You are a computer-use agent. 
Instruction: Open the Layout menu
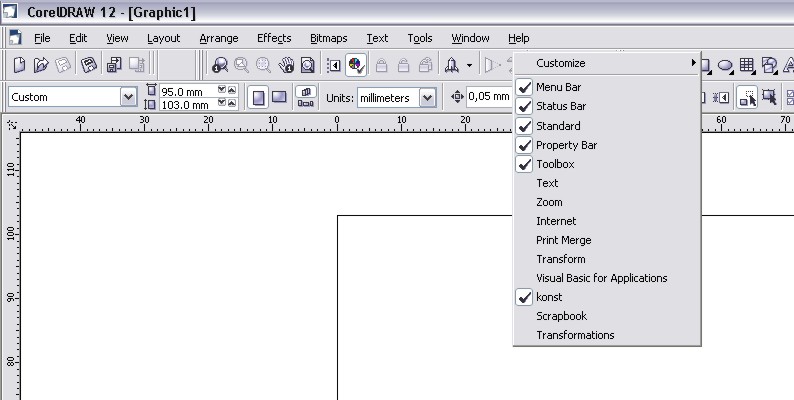(x=164, y=38)
